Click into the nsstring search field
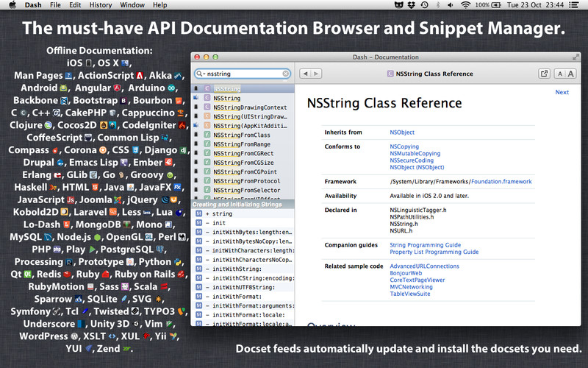Viewport: 588px width, 368px height. pyautogui.click(x=244, y=74)
